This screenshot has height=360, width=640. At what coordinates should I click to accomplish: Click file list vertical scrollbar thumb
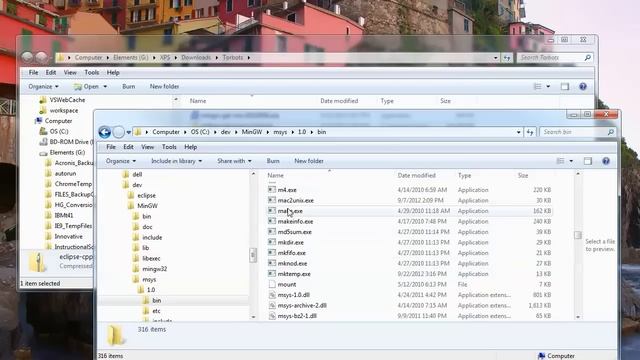578,235
